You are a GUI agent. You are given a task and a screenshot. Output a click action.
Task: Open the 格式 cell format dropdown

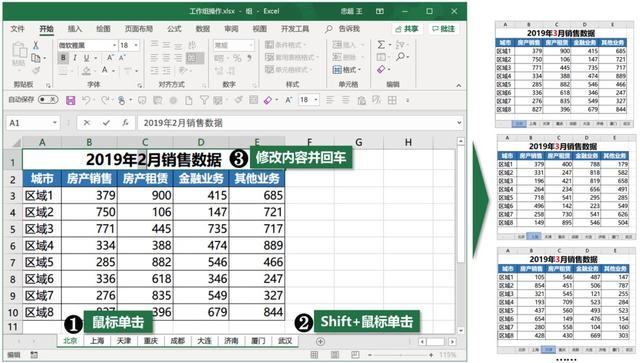[347, 70]
